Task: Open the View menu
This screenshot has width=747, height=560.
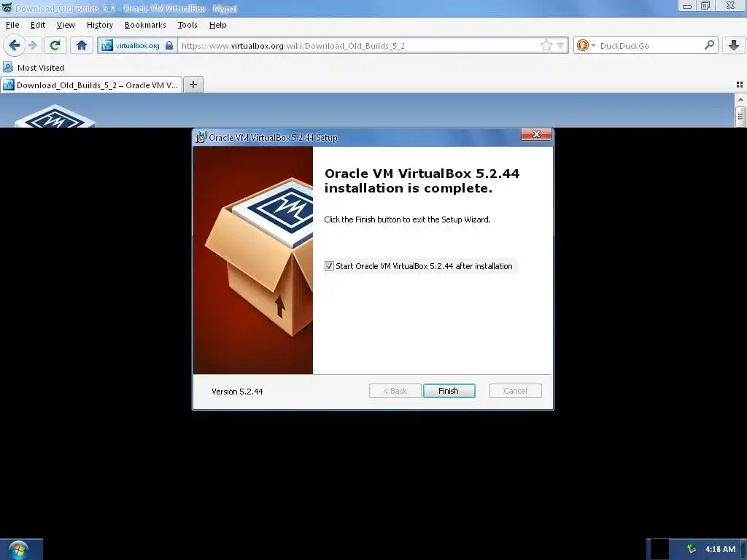Action: tap(66, 25)
